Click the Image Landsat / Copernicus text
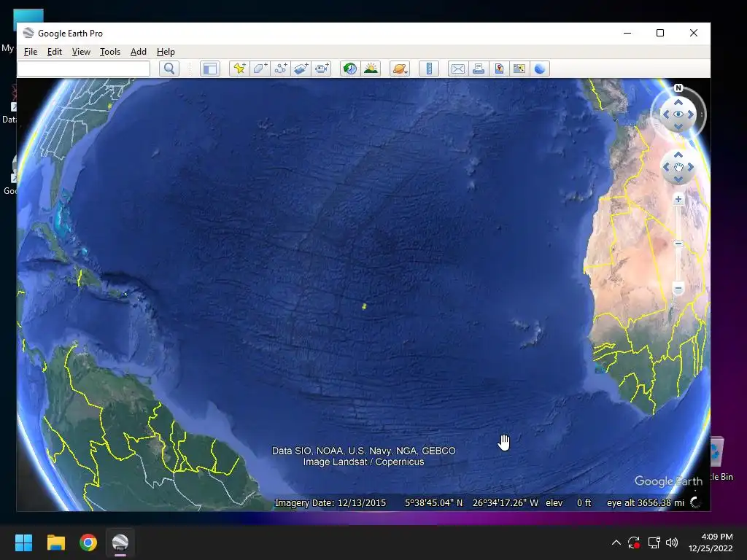This screenshot has height=560, width=747. click(363, 462)
